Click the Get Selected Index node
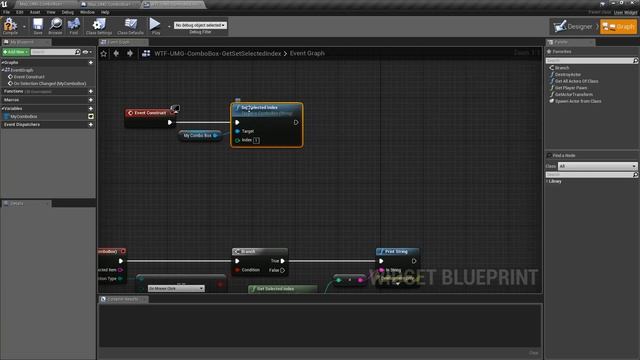640x360 pixels. [x=282, y=289]
